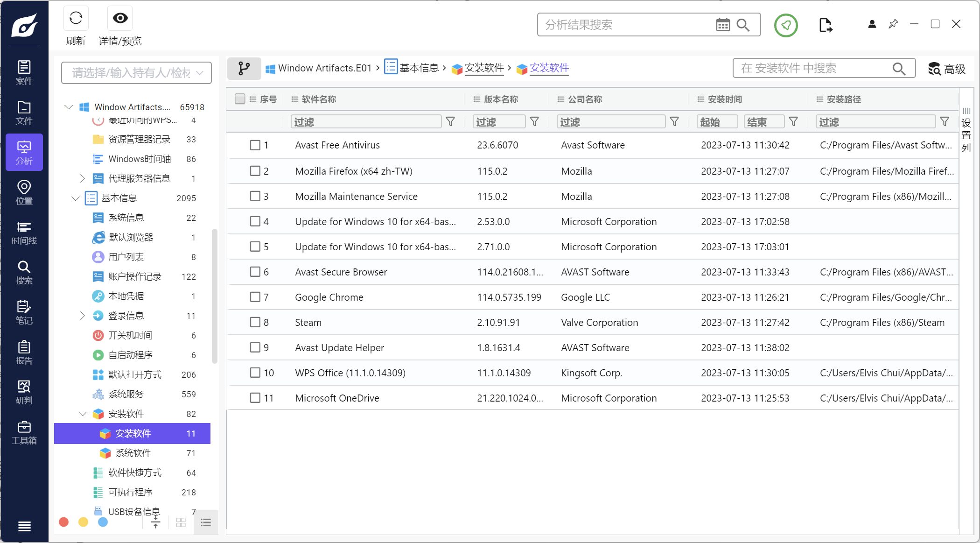Check the box for Mozilla Firefox row
Screen dimensions: 980x543
(255, 171)
